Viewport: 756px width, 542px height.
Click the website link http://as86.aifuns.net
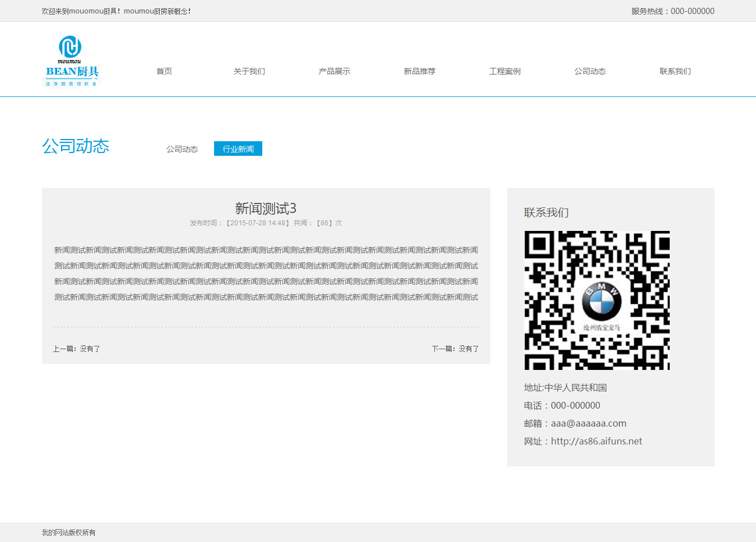coord(596,441)
